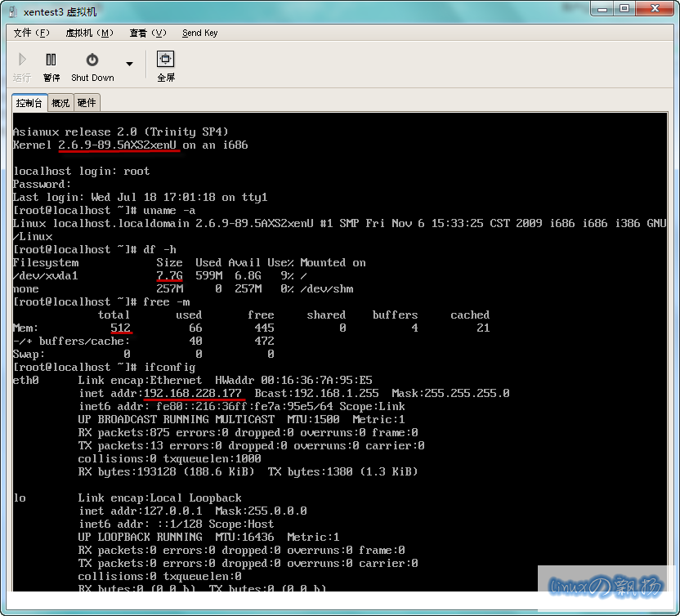Click the underlined IP address 192.168.228.177
Viewport: 680px width, 616px height.
(193, 393)
